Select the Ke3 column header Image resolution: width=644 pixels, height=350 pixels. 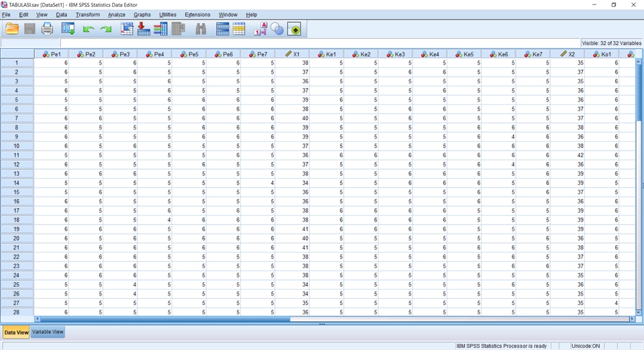(396, 54)
